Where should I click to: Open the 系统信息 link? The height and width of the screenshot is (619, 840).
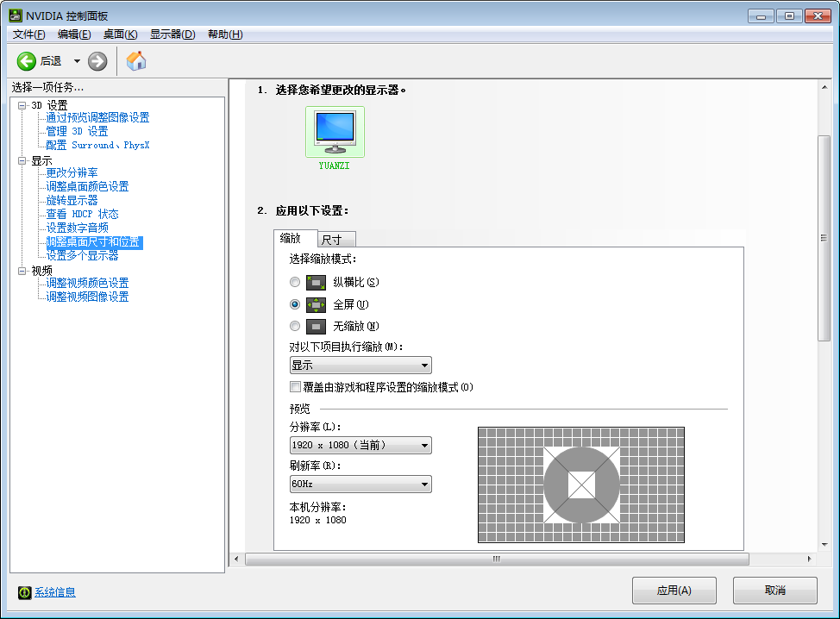[55, 592]
